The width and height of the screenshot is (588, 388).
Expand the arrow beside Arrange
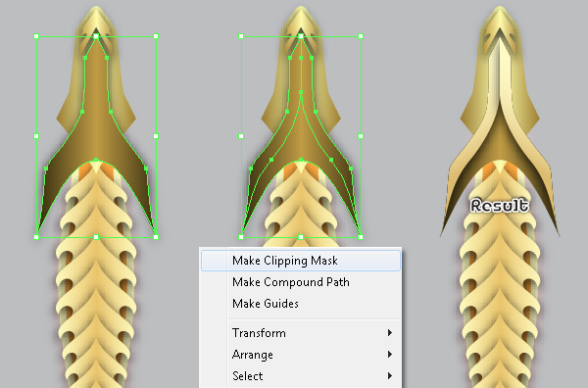[x=390, y=355]
